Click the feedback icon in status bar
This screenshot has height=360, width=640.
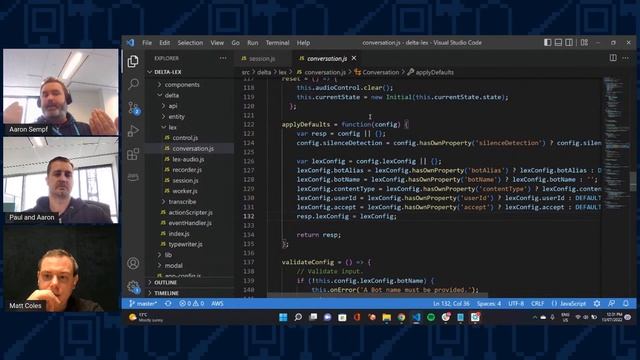611,303
